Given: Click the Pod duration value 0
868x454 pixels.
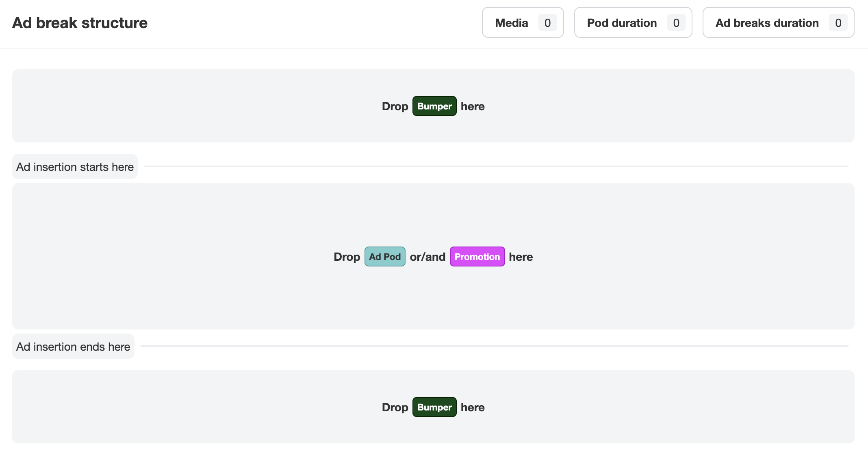Looking at the screenshot, I should [x=676, y=23].
